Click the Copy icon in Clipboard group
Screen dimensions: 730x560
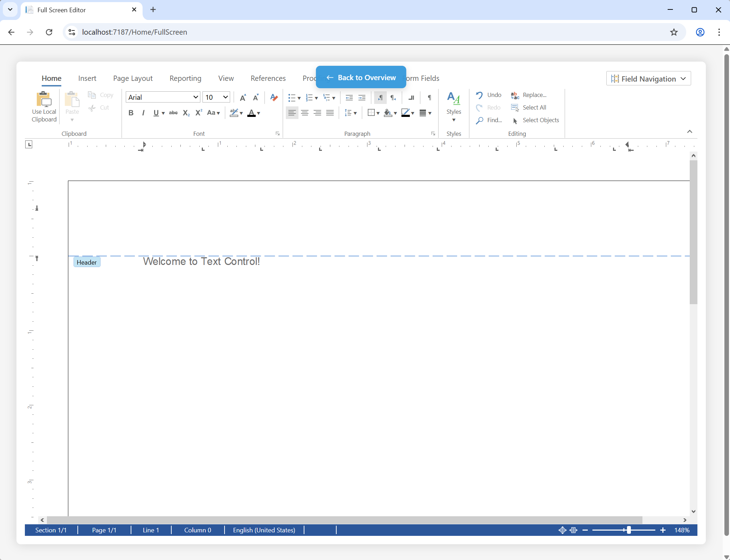click(x=92, y=95)
